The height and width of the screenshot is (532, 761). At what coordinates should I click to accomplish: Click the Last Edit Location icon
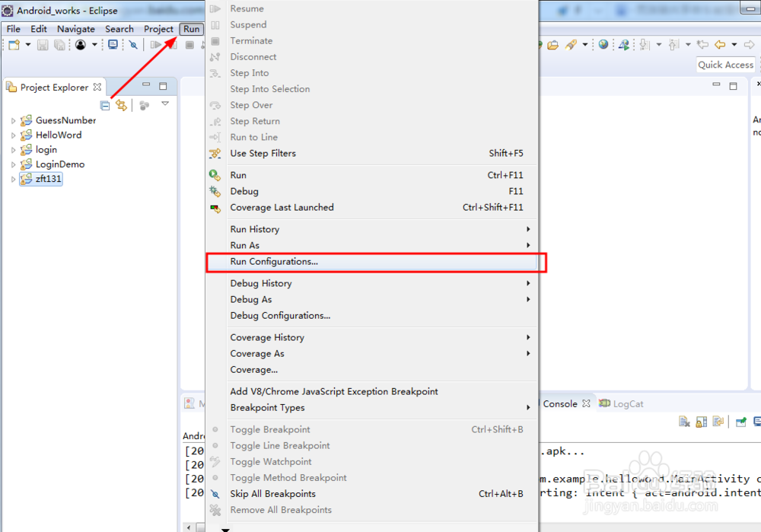[x=702, y=45]
